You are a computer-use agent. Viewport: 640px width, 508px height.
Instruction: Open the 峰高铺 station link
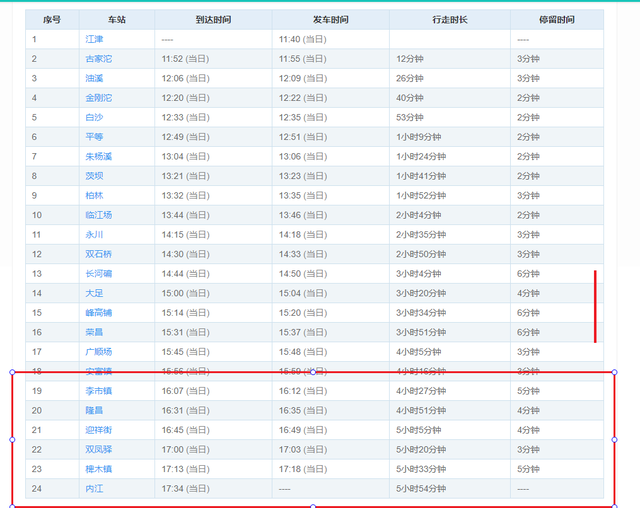[x=98, y=313]
